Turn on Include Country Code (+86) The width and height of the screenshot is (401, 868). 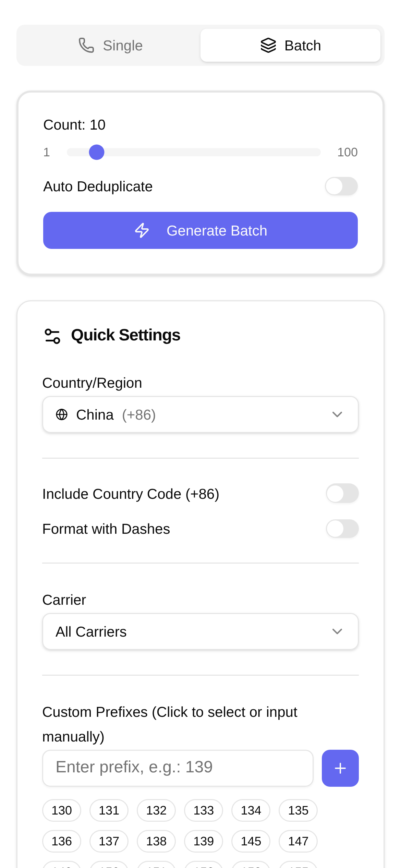(x=342, y=493)
